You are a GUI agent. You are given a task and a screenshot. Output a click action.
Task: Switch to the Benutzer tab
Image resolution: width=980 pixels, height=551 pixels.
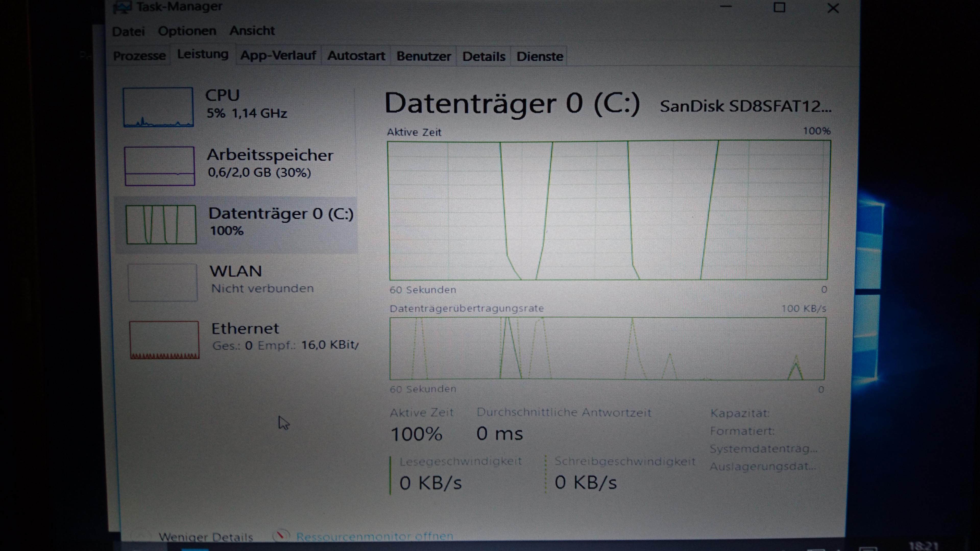424,56
